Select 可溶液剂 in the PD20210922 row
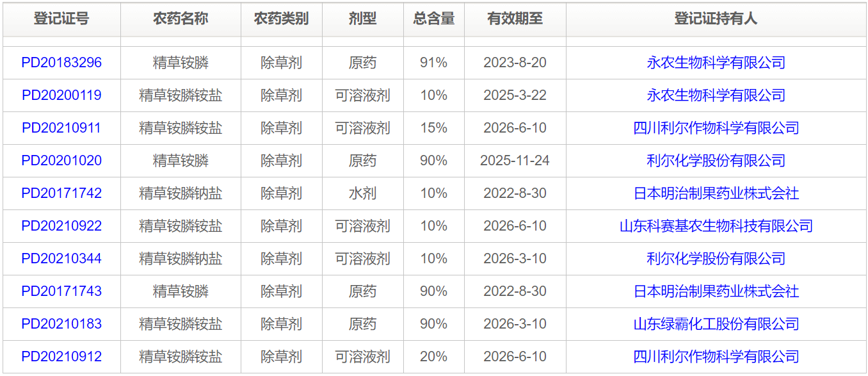Viewport: 868px width, 376px height. 363,226
